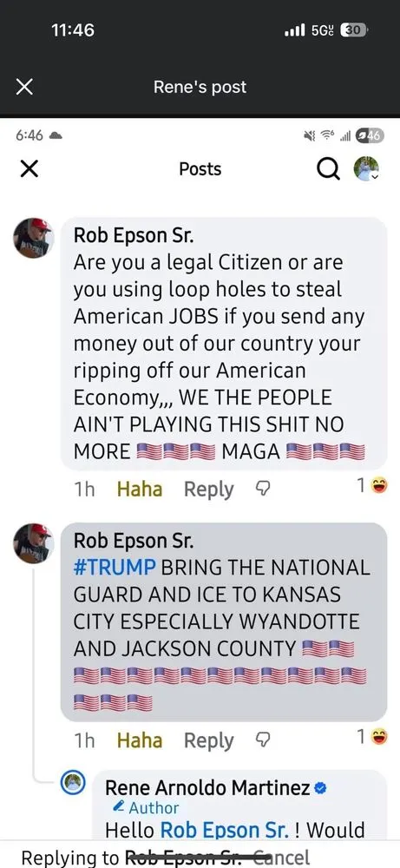Reply to the legal Citizen comment
Screen dimensions: 400x868
(x=208, y=490)
